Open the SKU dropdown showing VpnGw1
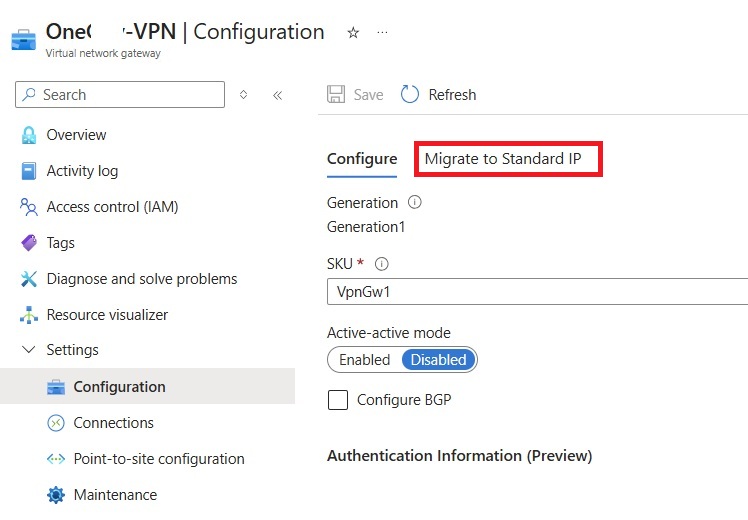 coord(537,292)
